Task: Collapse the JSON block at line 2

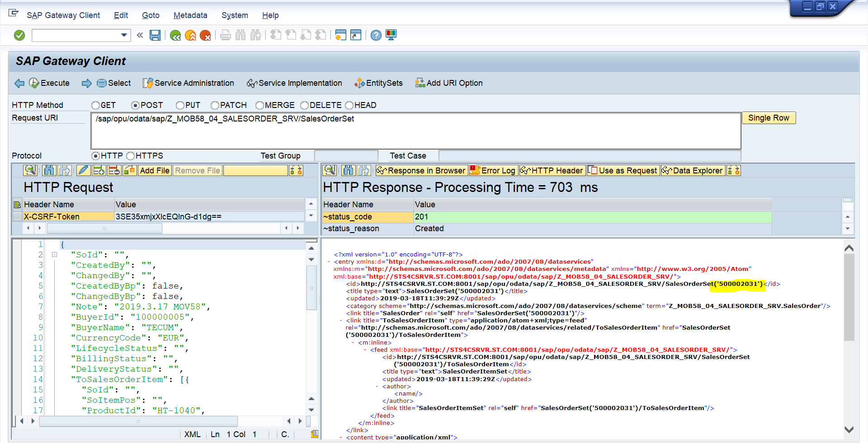Action: (x=54, y=255)
